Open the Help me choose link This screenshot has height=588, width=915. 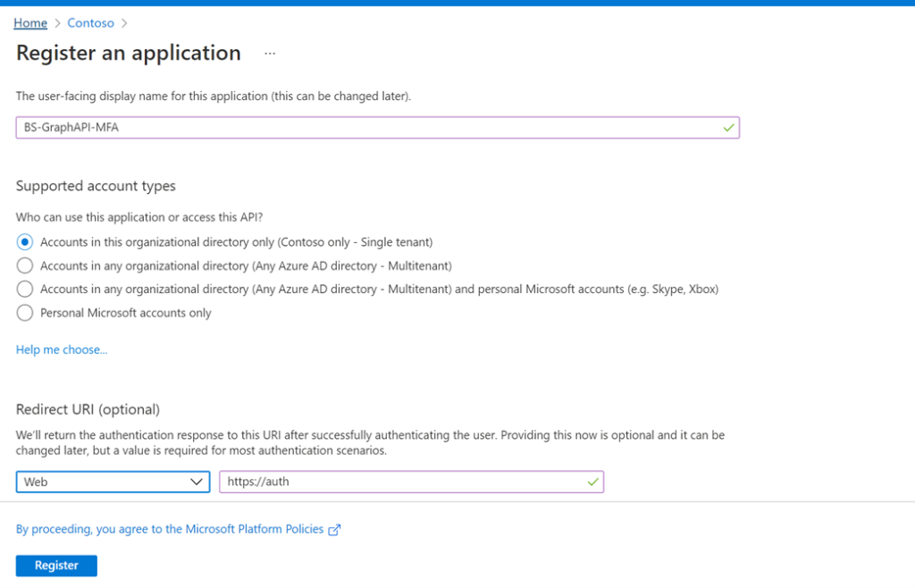62,349
